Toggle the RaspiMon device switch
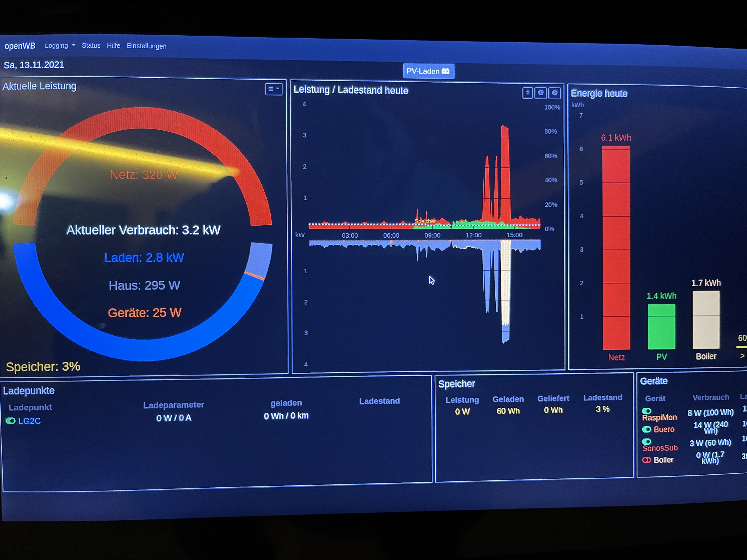 click(646, 411)
